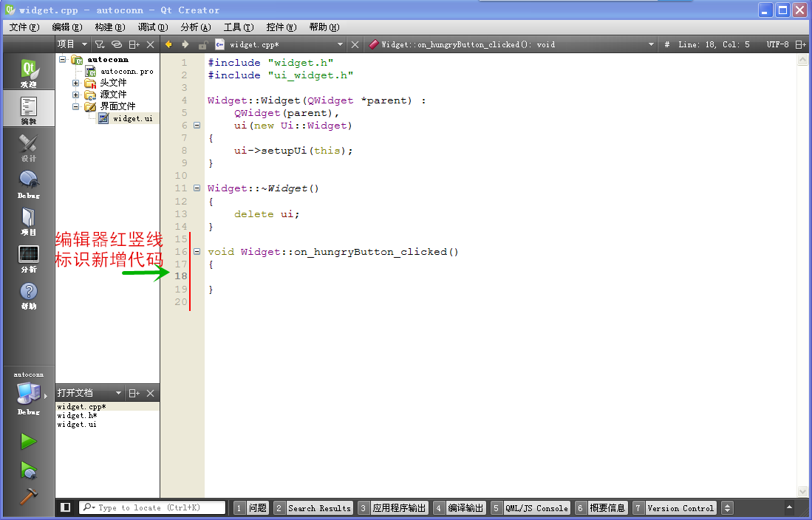Open the 帮助(H) menu

point(324,27)
